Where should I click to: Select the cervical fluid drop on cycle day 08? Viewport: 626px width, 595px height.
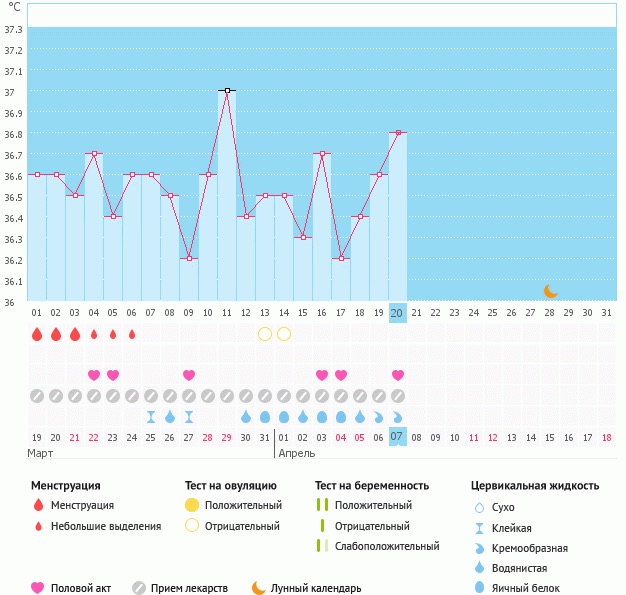coord(170,417)
